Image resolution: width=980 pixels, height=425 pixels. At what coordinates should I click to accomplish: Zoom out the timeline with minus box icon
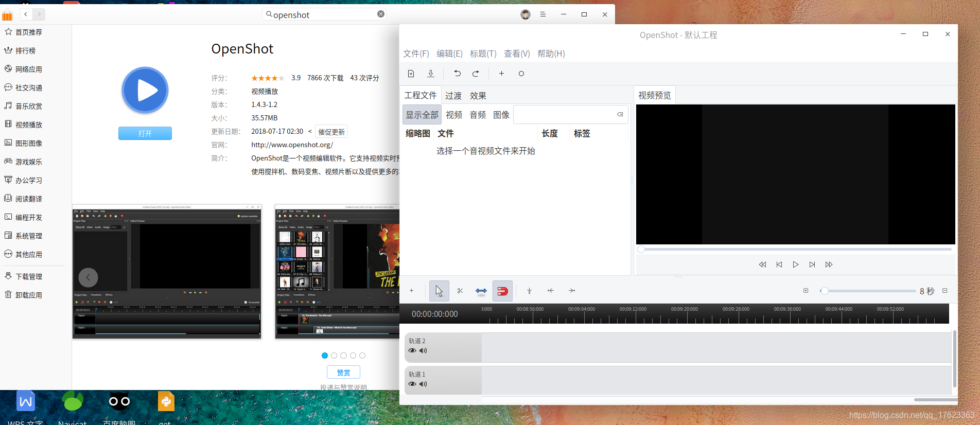pyautogui.click(x=945, y=291)
